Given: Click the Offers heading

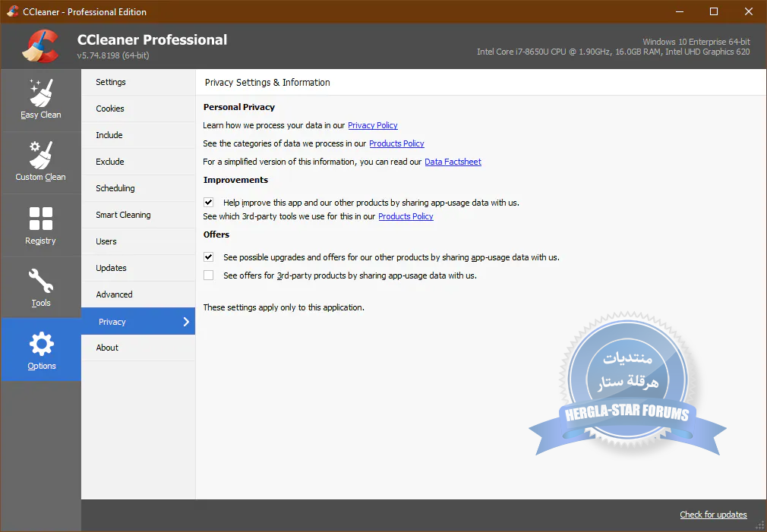Looking at the screenshot, I should click(216, 235).
